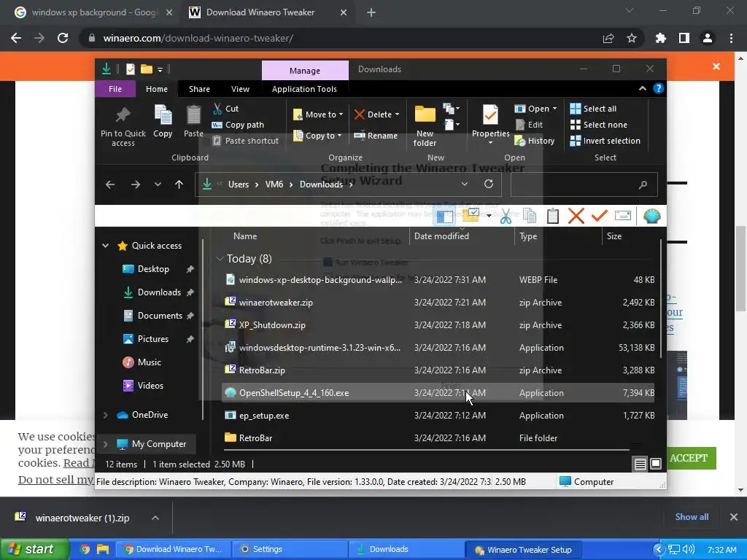Click the Do not sell my link
The width and height of the screenshot is (747, 560).
[x=55, y=480]
